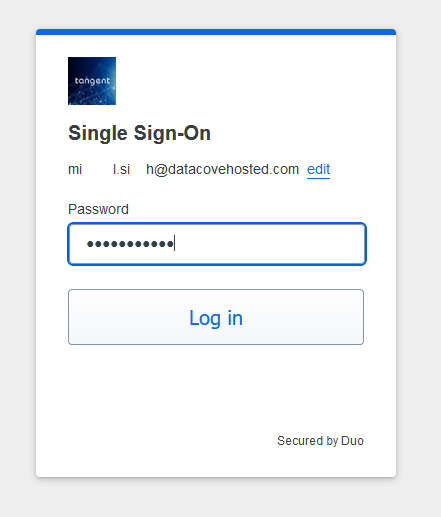Click the word Duo in the footer
The image size is (441, 517).
pos(352,441)
